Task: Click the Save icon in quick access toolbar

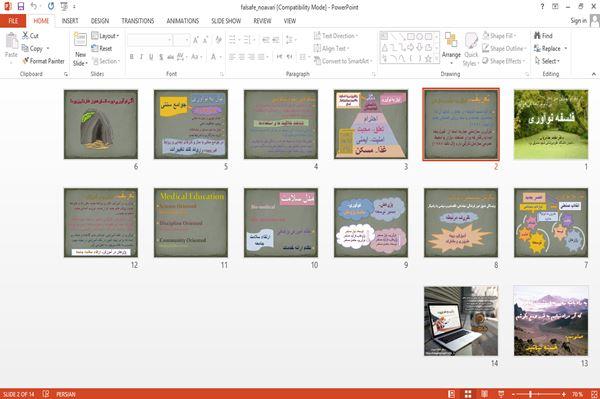Action: (x=21, y=7)
